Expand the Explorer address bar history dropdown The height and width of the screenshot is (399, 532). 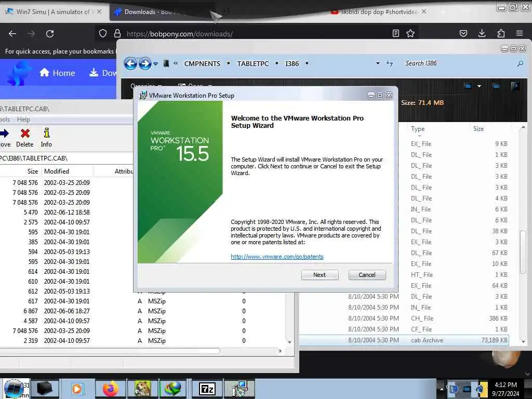point(378,63)
